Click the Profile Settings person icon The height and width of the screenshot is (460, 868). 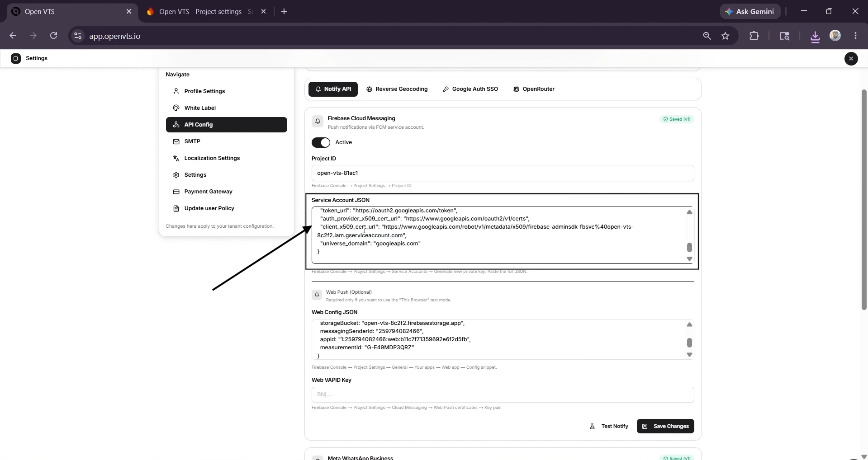tap(176, 91)
